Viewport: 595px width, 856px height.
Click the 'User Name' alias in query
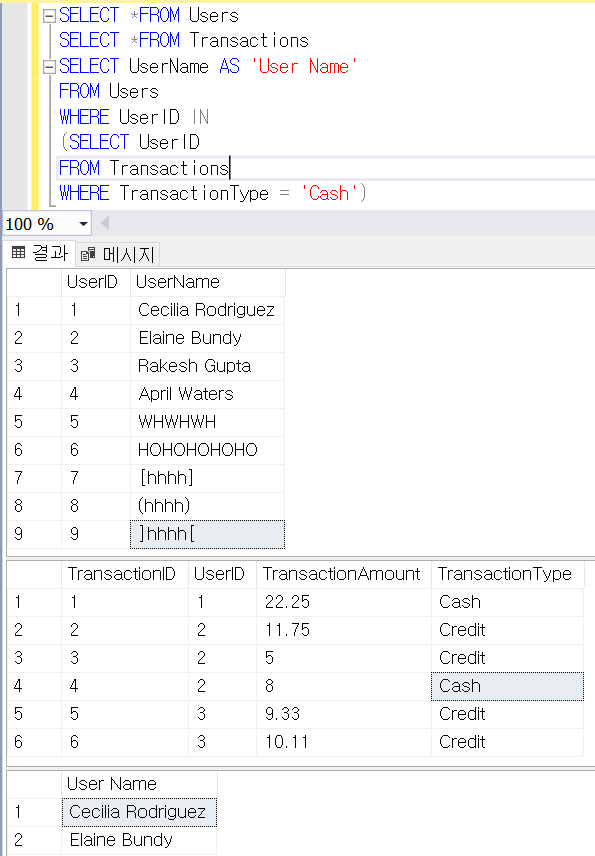(x=304, y=67)
